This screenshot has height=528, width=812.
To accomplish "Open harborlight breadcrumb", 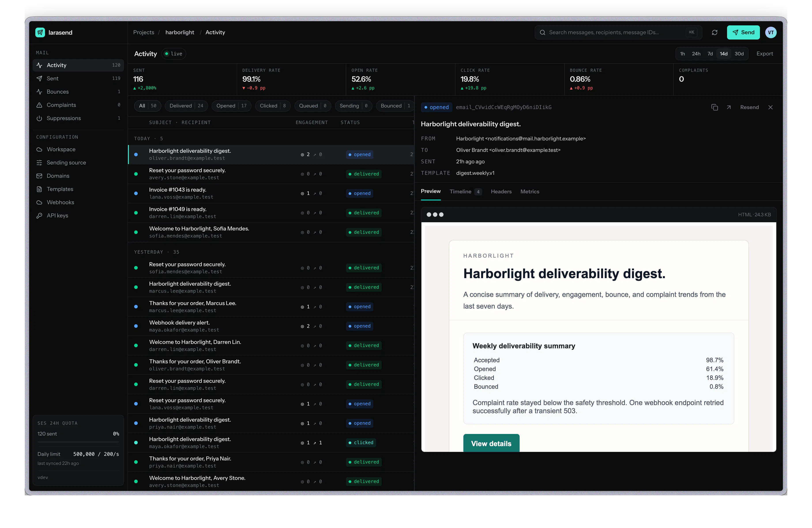I will [x=180, y=32].
